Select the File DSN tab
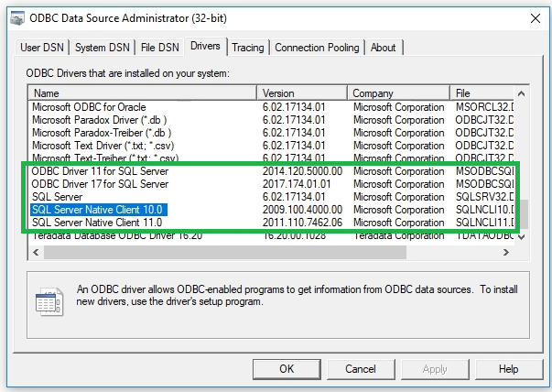Image resolution: width=552 pixels, height=392 pixels. [x=158, y=48]
